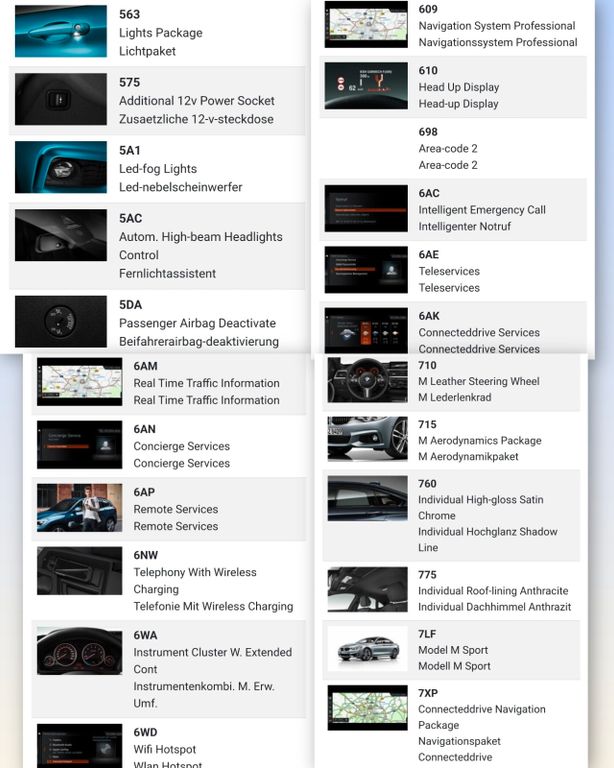Open the 5DA Passenger Airbag Deactivate thumbnail
This screenshot has width=614, height=768.
pos(61,321)
